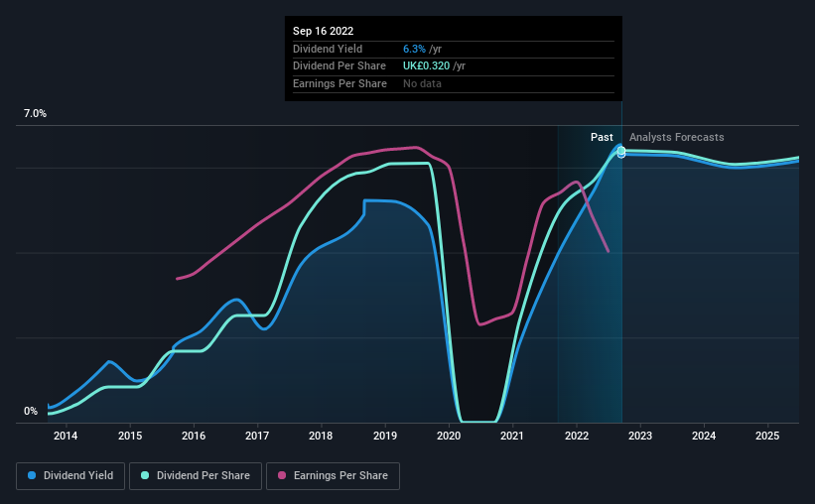Click the tooltip Dividend Per Share row label
This screenshot has width=815, height=504.
(340, 66)
